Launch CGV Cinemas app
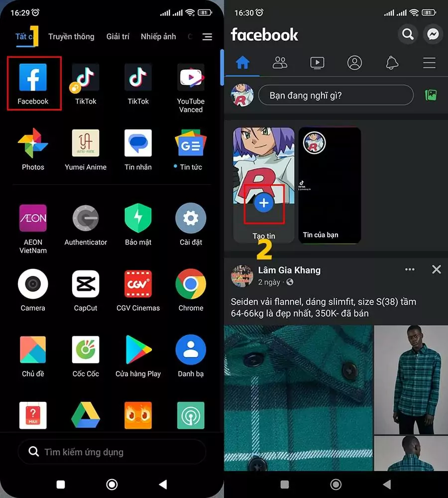Screen dimensions: 448x498 [138, 284]
